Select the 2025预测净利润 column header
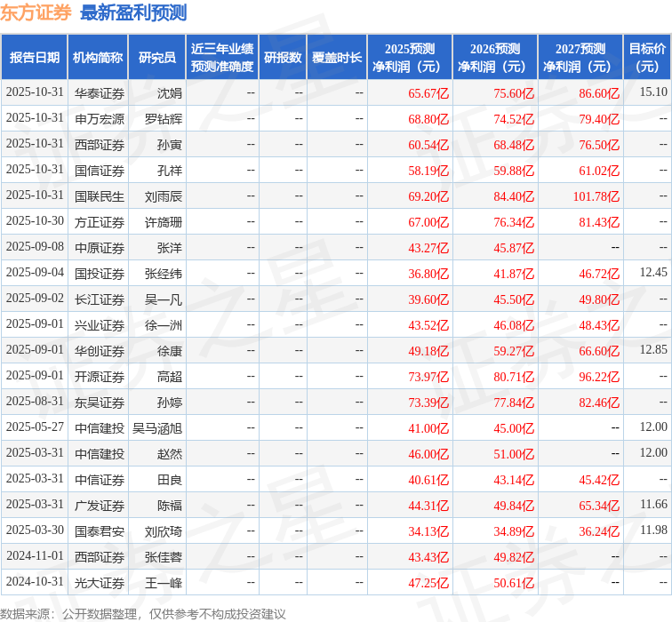672x622 pixels. [x=410, y=58]
